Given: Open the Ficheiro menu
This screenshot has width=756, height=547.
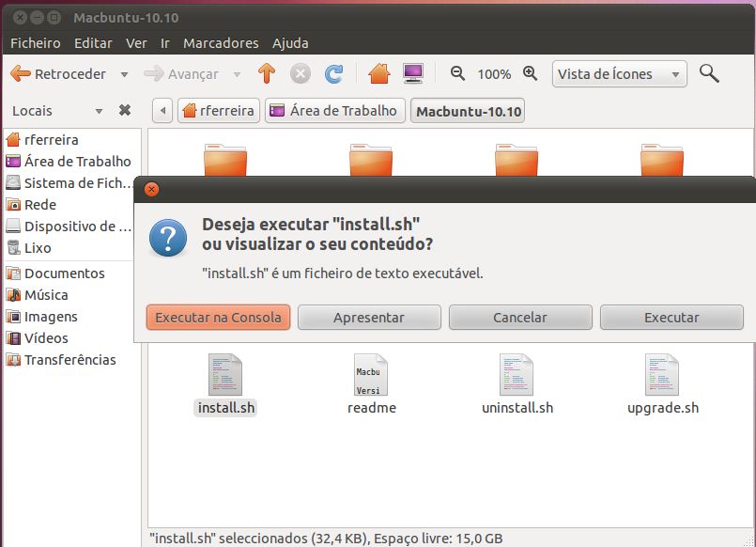Looking at the screenshot, I should coord(36,43).
